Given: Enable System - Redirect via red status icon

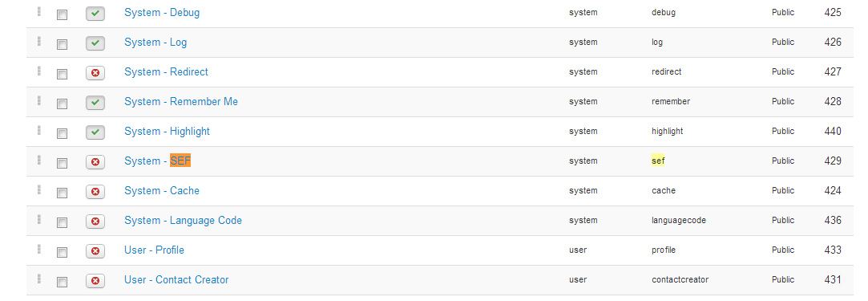Looking at the screenshot, I should point(95,72).
